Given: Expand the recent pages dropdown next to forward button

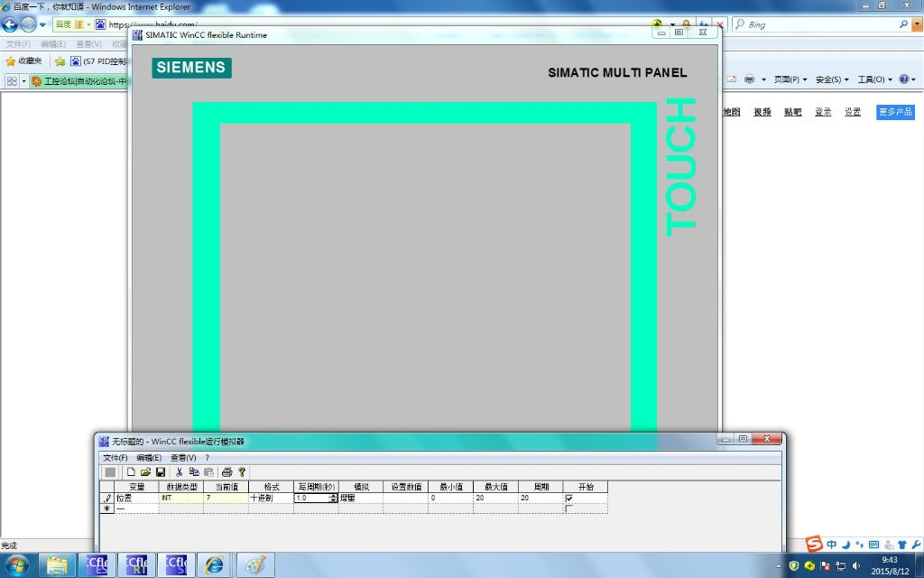Looking at the screenshot, I should [x=42, y=24].
